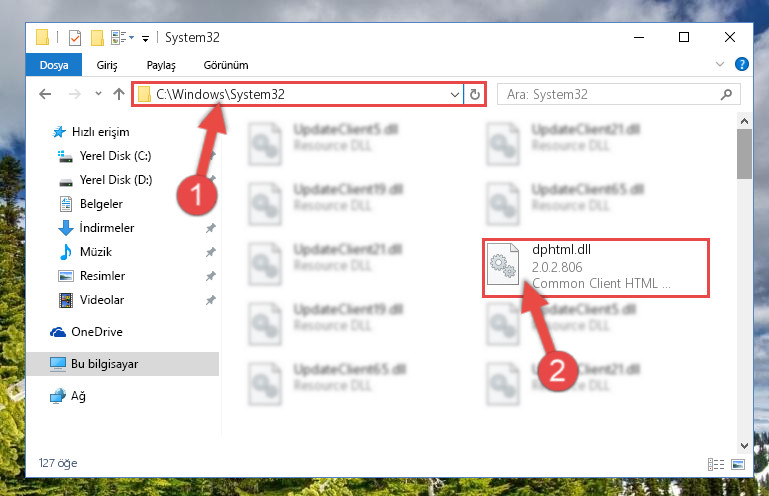Switch to details view layout icon

click(716, 464)
